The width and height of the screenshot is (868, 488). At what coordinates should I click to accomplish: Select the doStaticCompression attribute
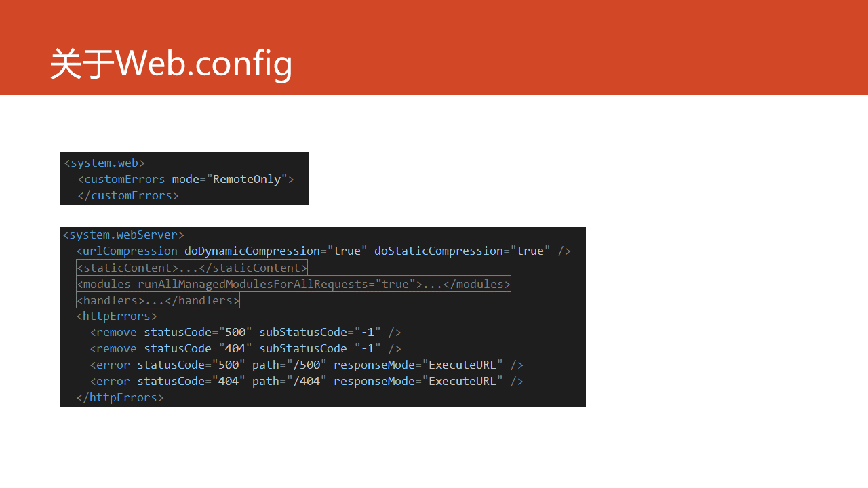(462, 251)
